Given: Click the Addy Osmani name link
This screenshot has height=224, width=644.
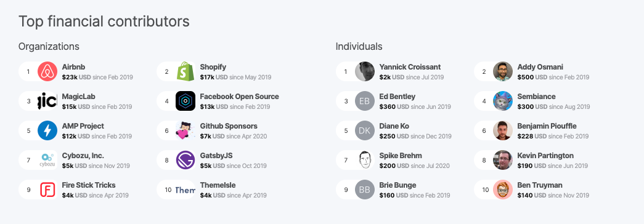Looking at the screenshot, I should pos(540,67).
